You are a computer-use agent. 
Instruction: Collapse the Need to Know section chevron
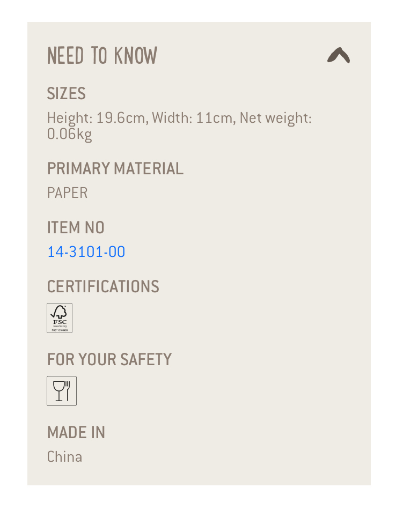point(339,55)
